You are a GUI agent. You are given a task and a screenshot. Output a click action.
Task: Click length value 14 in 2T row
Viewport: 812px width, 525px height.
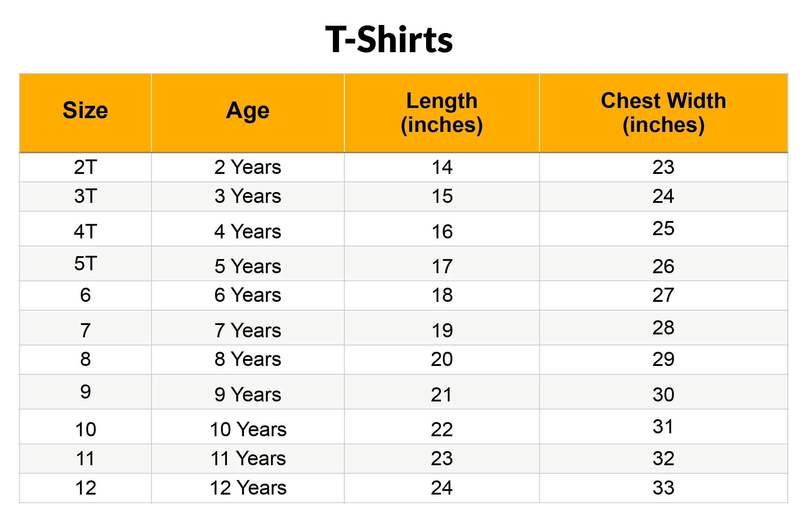coord(442,167)
